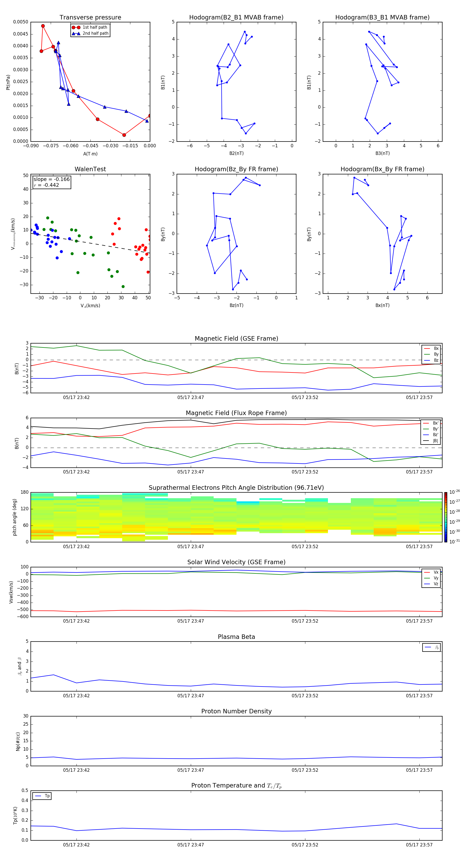Image resolution: width=473 pixels, height=868 pixels.
Task: Select the 'Vy' legend entry
Action: tap(431, 578)
